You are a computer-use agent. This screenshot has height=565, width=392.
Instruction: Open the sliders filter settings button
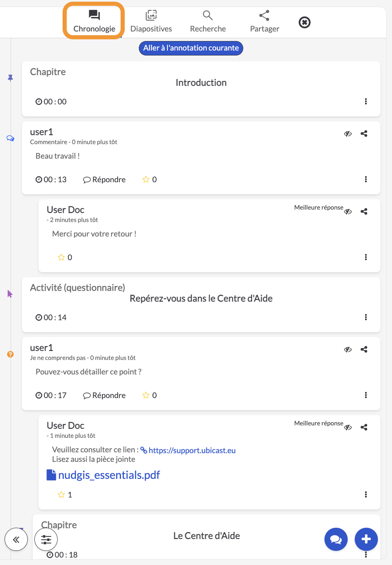coord(46,539)
